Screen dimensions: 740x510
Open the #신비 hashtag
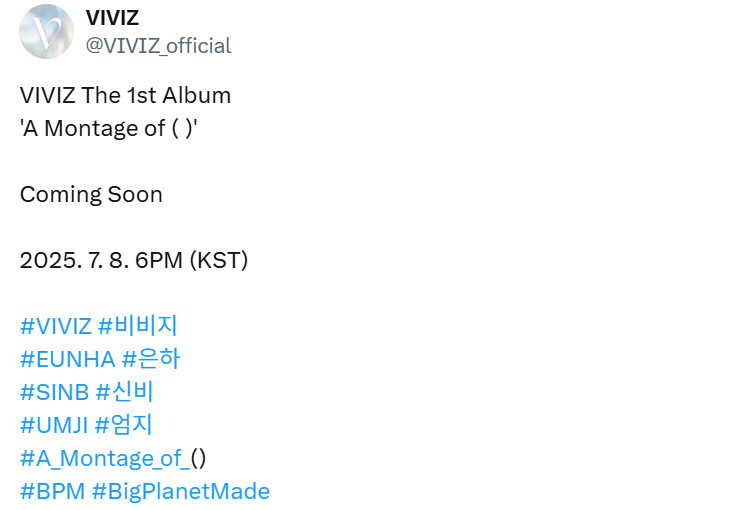pos(125,392)
